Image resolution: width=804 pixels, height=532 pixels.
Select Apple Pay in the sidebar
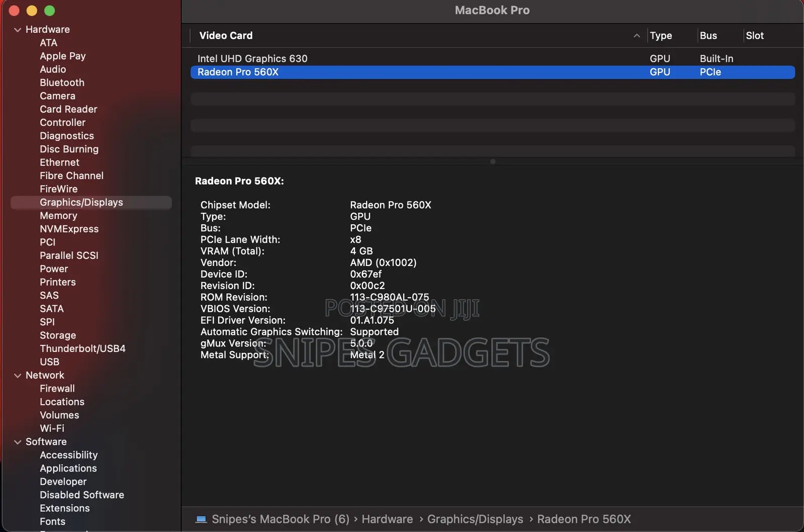point(63,56)
